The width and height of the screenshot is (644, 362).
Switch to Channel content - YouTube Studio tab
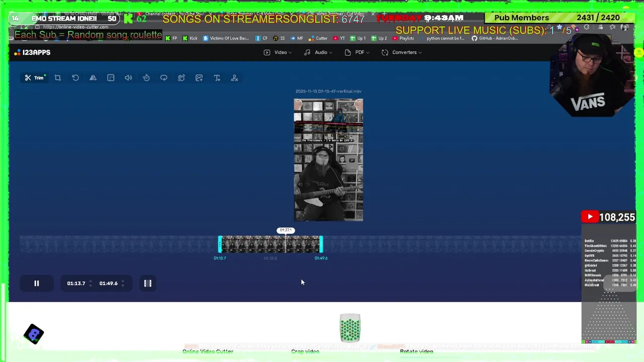(171, 14)
